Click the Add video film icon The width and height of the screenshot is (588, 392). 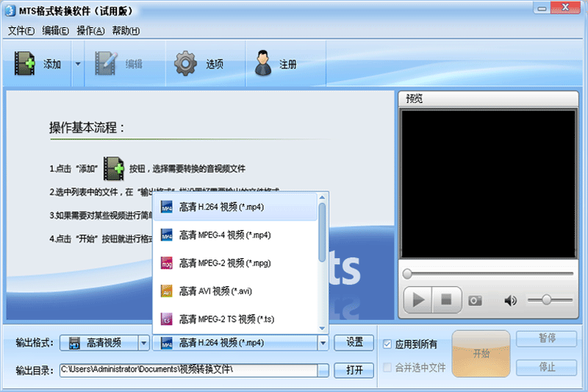(x=24, y=63)
